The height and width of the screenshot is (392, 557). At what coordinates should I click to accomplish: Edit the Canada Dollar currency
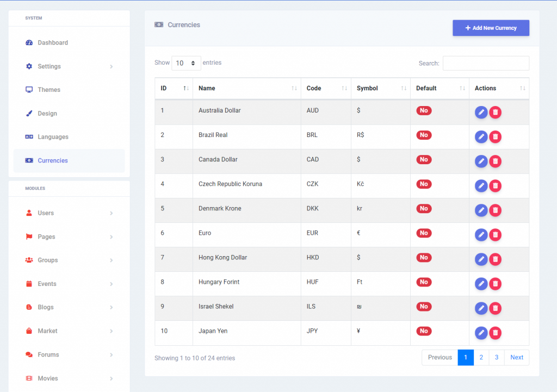click(x=481, y=161)
